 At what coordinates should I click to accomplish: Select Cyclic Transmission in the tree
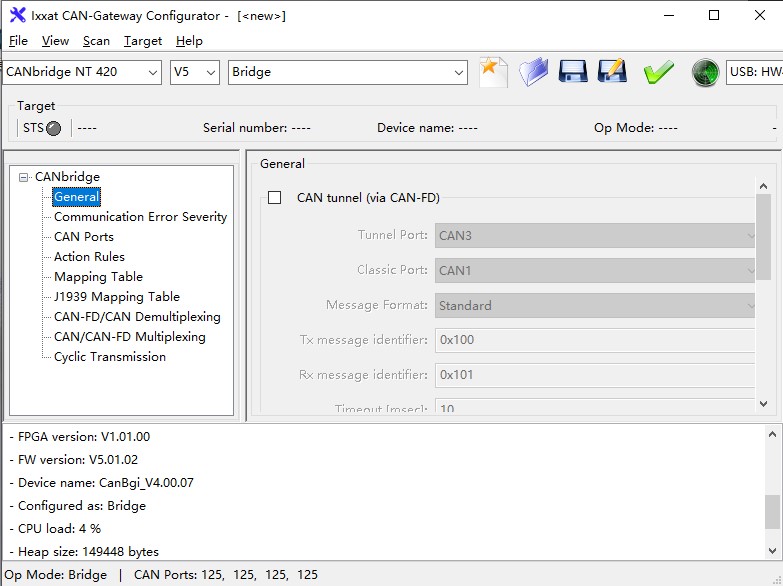110,357
